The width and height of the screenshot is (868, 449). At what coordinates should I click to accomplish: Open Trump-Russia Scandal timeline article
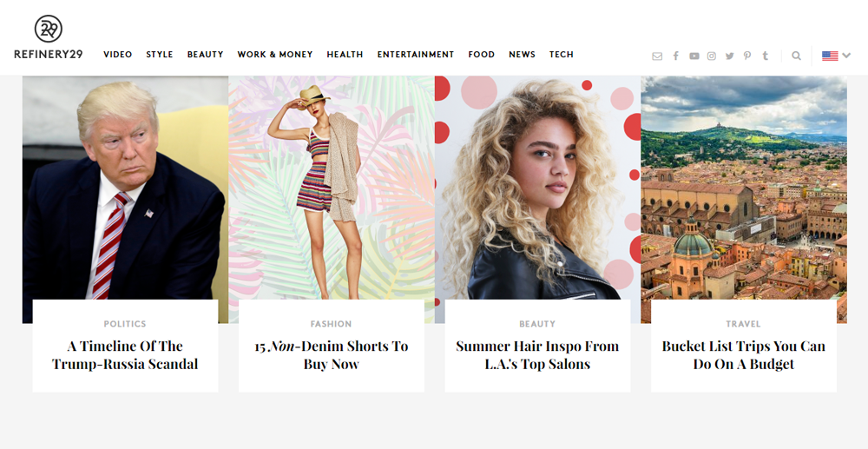click(x=125, y=355)
